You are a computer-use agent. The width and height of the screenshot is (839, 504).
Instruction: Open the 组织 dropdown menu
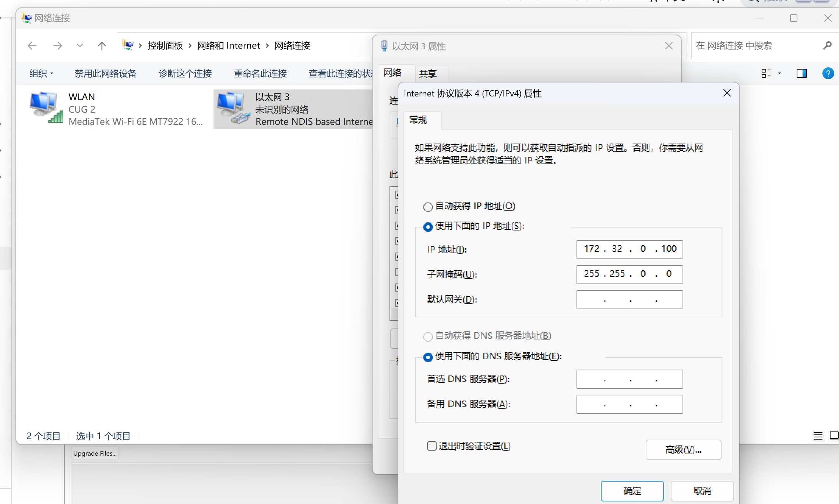(41, 73)
